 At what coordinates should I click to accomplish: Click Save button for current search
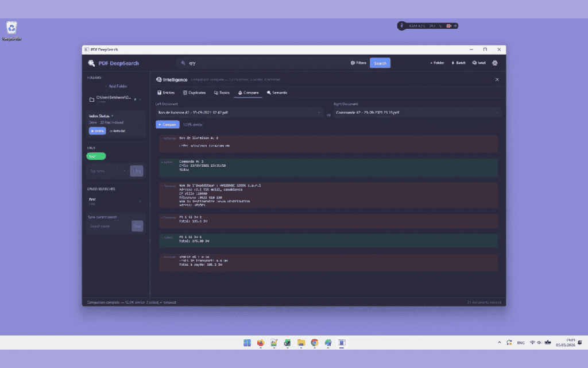pyautogui.click(x=137, y=226)
